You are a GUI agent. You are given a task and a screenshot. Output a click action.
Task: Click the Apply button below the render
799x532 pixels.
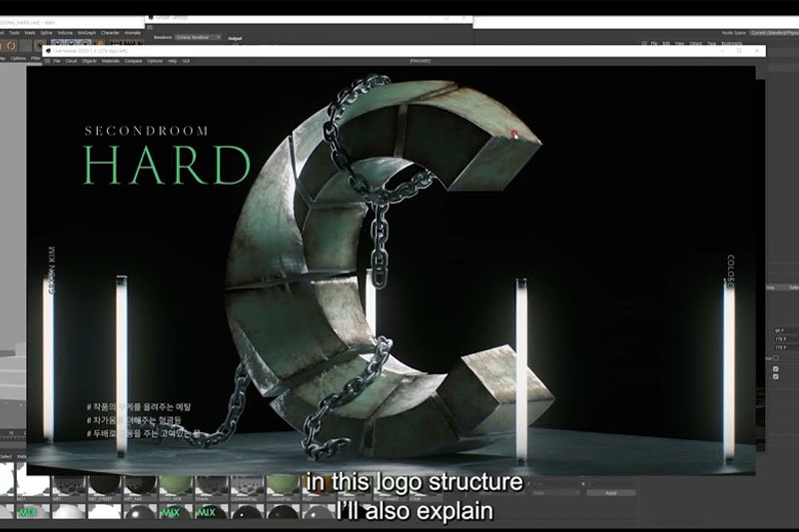[x=611, y=493]
